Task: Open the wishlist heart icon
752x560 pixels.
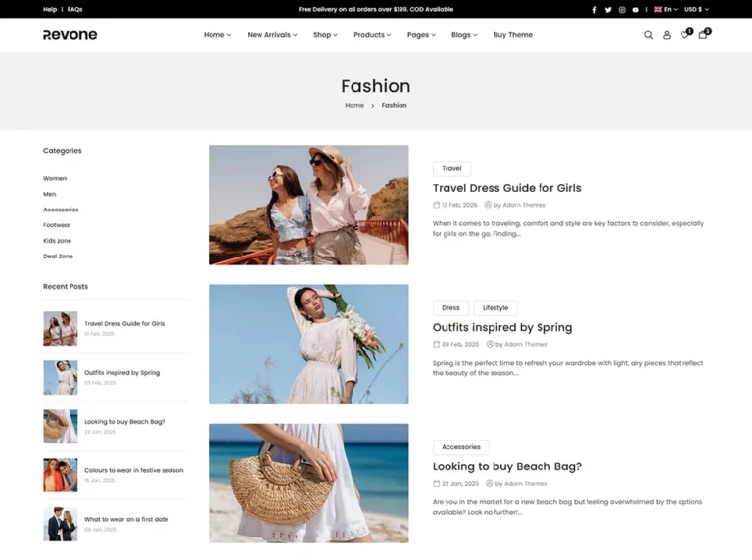Action: click(684, 34)
